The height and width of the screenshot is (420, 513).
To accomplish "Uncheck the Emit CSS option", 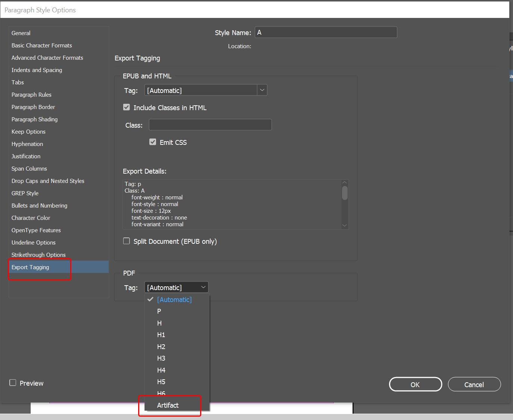I will tap(152, 142).
